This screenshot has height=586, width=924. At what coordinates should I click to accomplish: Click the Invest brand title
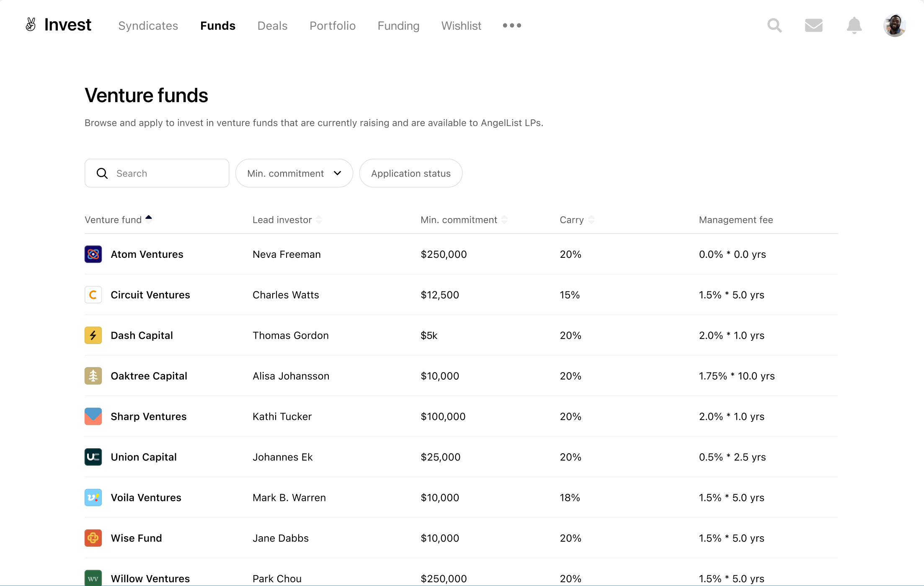[x=67, y=25]
